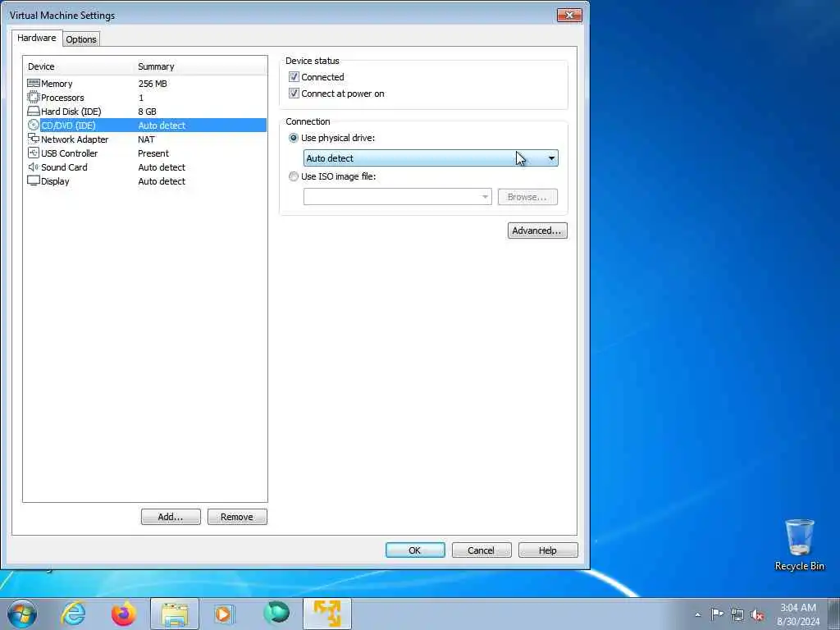Launch Internet Explorer from taskbar
The image size is (840, 630).
[x=73, y=614]
